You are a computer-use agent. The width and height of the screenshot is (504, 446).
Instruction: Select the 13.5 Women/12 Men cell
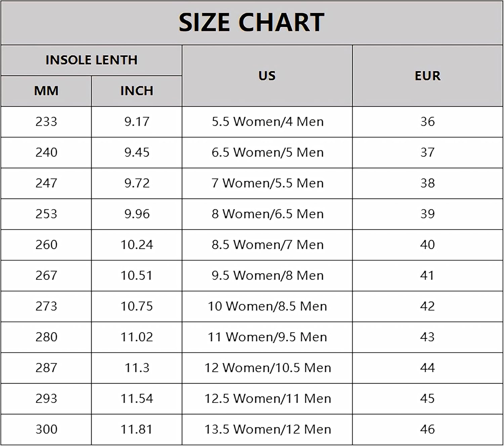pos(267,429)
